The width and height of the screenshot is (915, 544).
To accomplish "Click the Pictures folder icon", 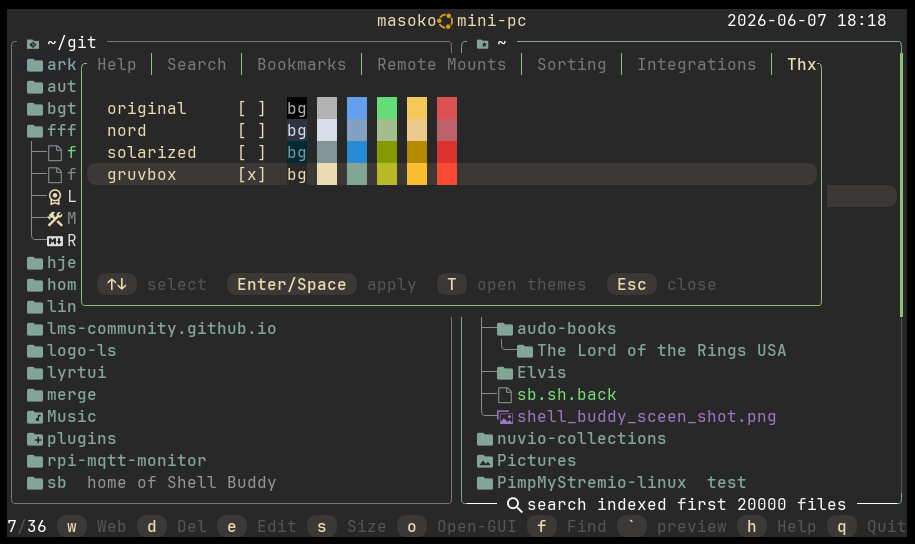I will (485, 461).
